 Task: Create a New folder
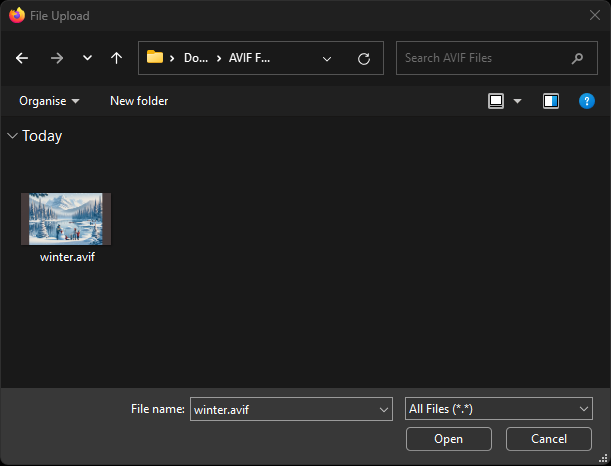pos(139,101)
